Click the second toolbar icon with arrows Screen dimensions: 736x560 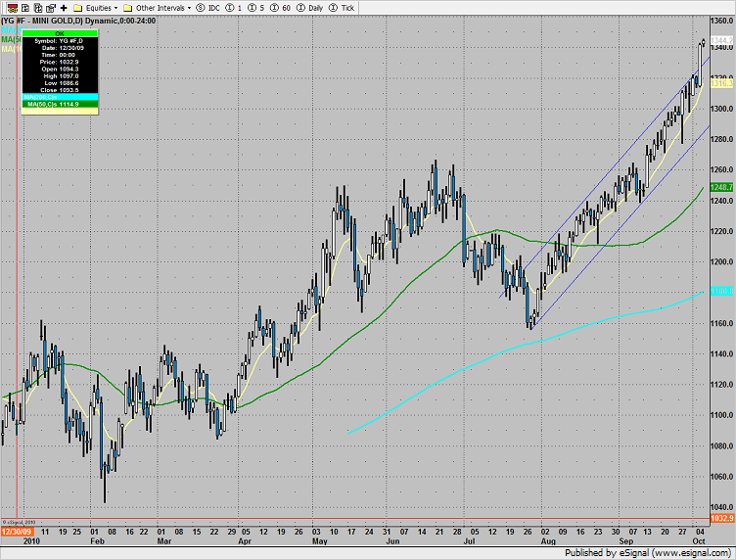pyautogui.click(x=25, y=8)
